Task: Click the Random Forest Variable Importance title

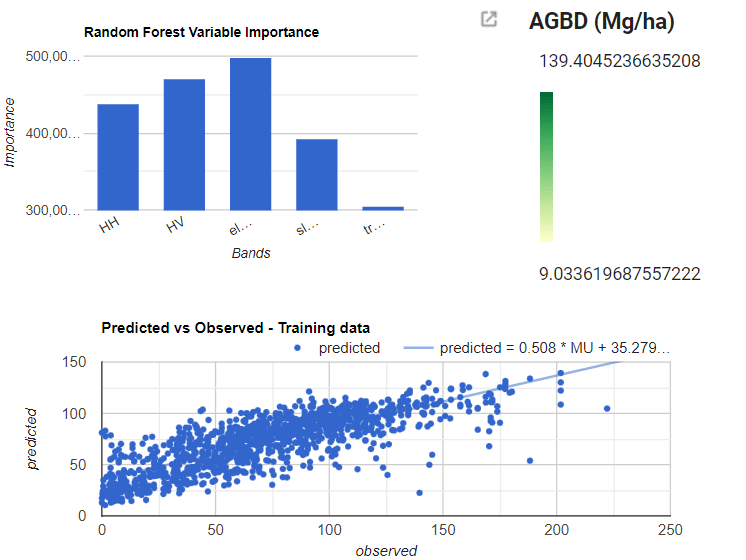Action: point(201,32)
